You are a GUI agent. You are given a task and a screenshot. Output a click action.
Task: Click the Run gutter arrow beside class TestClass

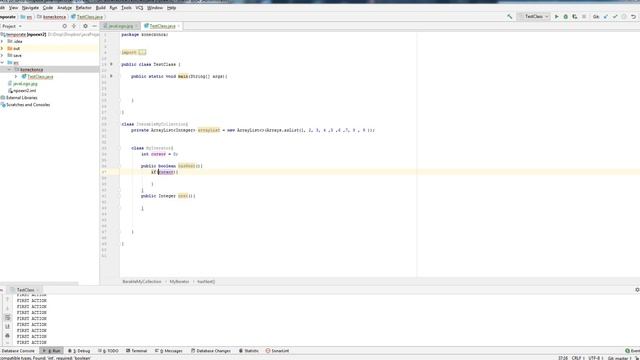pos(111,64)
